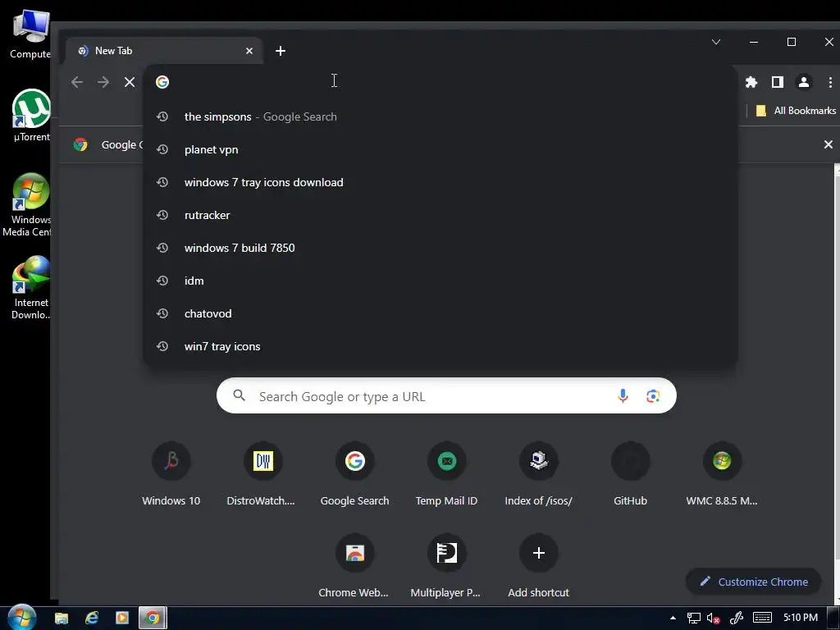Click the stop loading X button

(x=129, y=82)
